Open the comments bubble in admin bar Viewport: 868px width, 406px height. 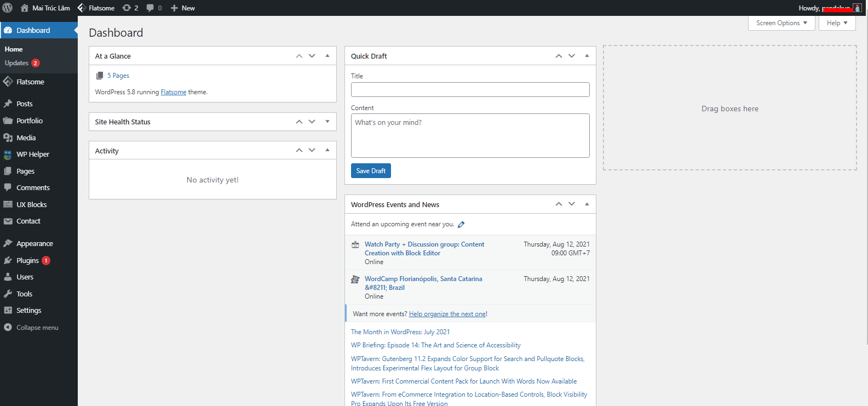tap(154, 8)
